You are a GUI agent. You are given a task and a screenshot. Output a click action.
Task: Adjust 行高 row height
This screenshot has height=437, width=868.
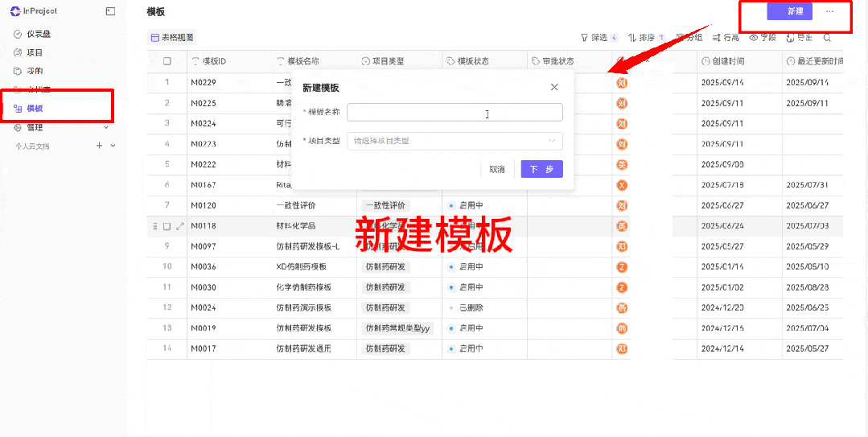726,38
